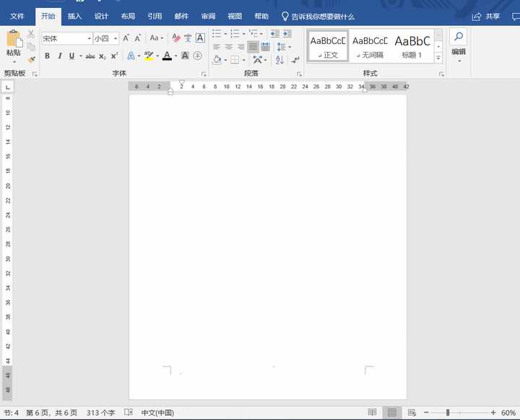
Task: Open the font name dropdown
Action: point(90,38)
